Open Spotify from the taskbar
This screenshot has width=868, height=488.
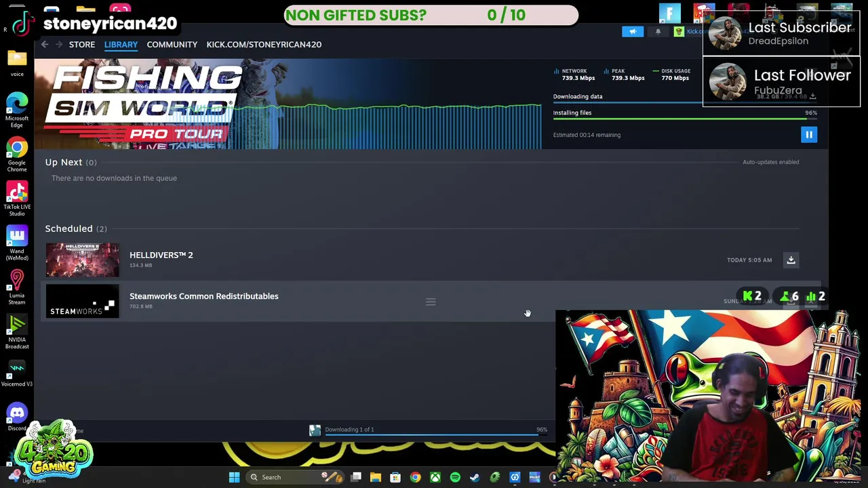coord(455,477)
